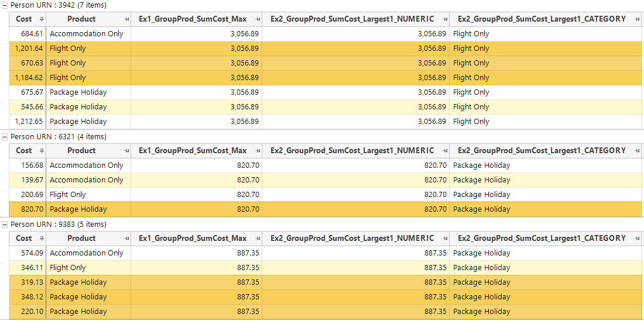Pin Largest1_NUMERIC column in URN 6321 group
This screenshot has height=321, width=644.
[445, 151]
